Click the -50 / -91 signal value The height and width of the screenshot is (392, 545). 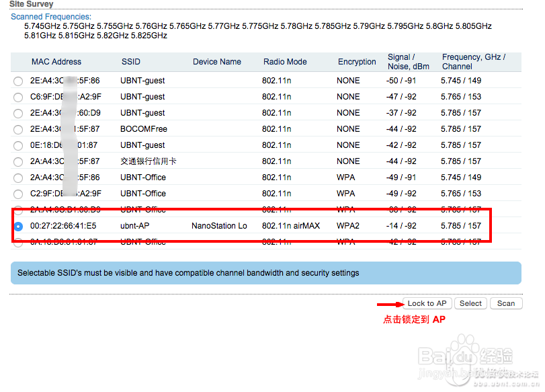[x=401, y=81]
